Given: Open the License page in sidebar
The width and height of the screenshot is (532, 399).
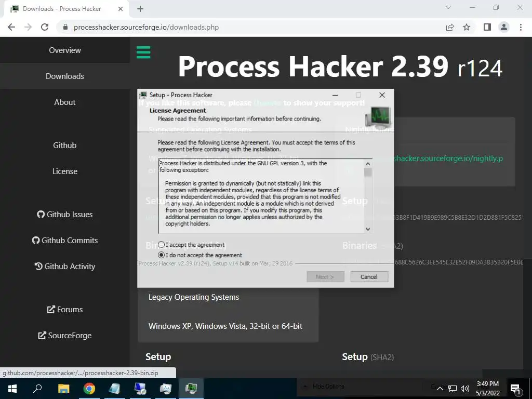Looking at the screenshot, I should tap(65, 171).
